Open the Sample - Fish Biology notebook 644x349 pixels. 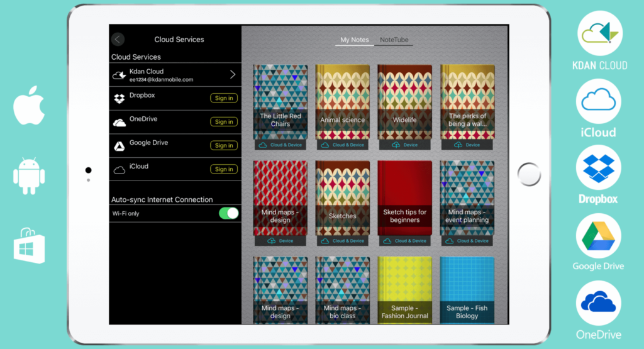(467, 291)
